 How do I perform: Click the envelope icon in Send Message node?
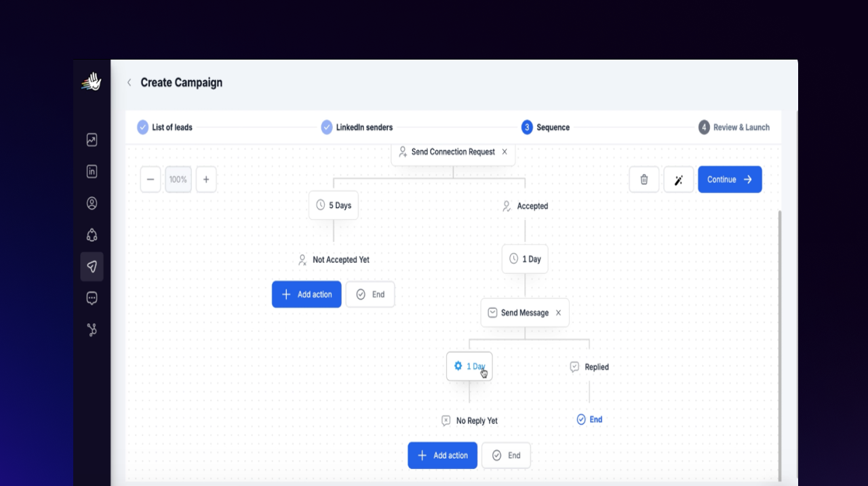coord(493,312)
